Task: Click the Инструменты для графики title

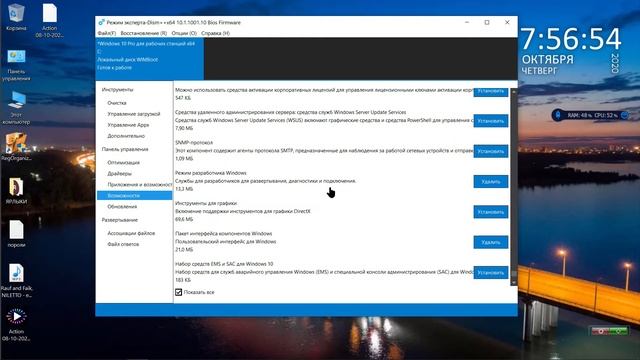Action: [x=206, y=203]
